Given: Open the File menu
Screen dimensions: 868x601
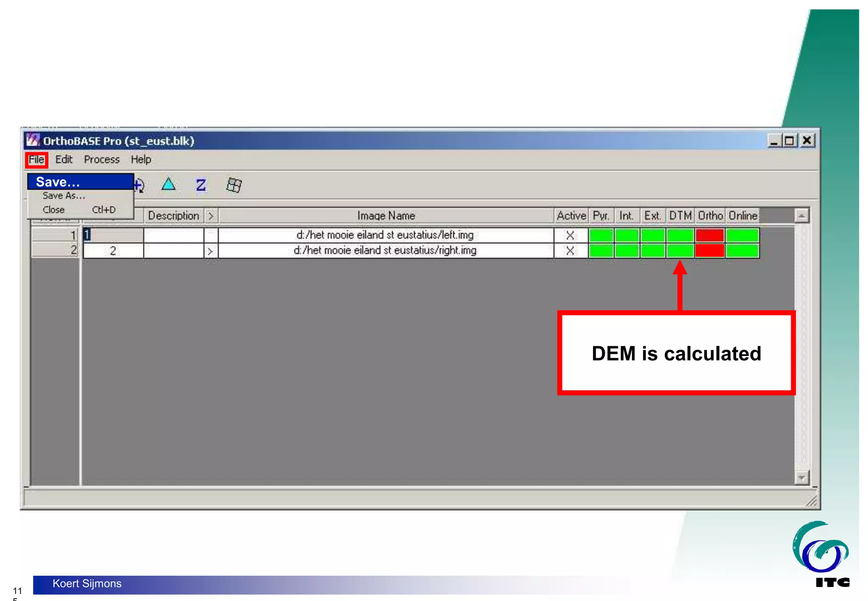Looking at the screenshot, I should tap(36, 160).
